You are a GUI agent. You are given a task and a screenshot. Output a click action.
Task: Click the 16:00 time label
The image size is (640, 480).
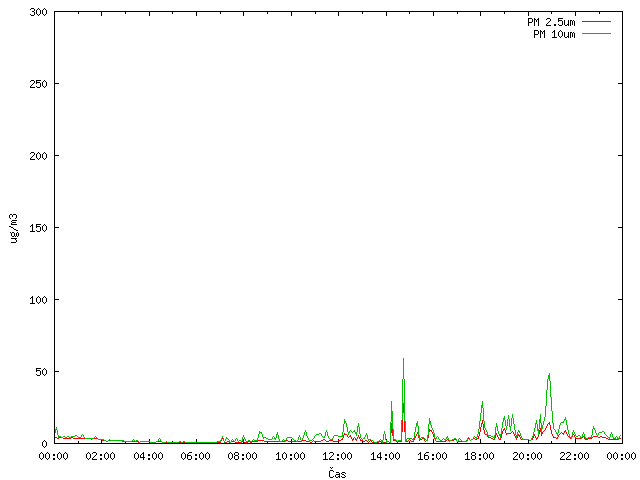tap(432, 456)
